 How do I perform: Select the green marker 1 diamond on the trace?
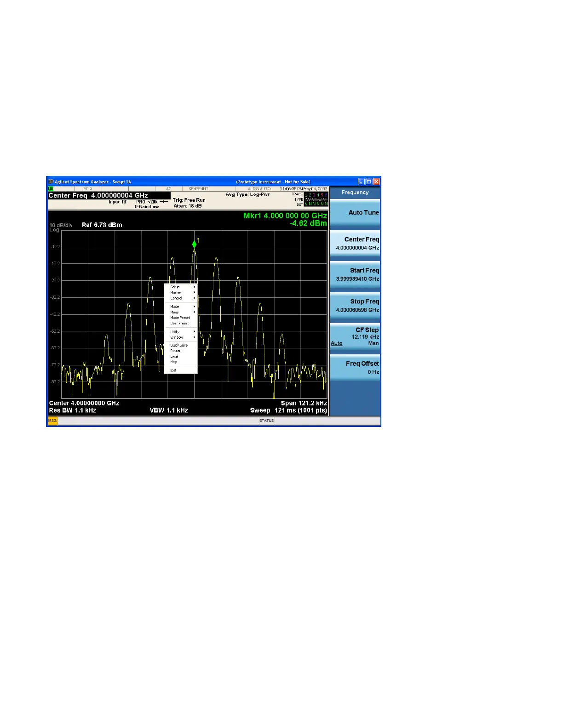(x=194, y=244)
